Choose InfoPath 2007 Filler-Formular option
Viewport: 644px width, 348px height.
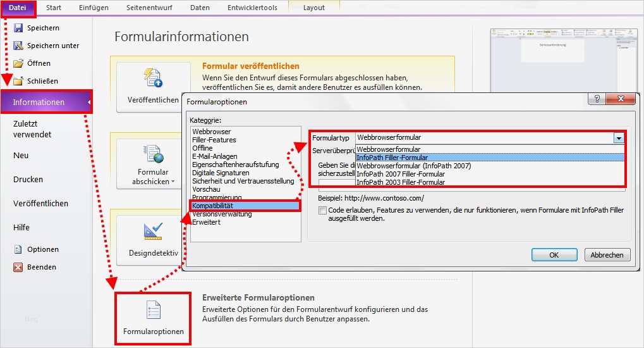[x=490, y=174]
